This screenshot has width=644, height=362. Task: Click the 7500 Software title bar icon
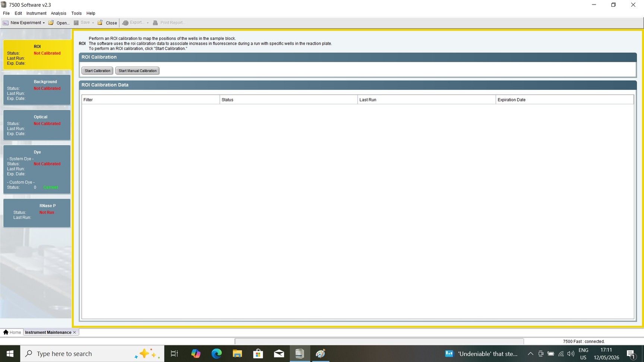click(4, 5)
